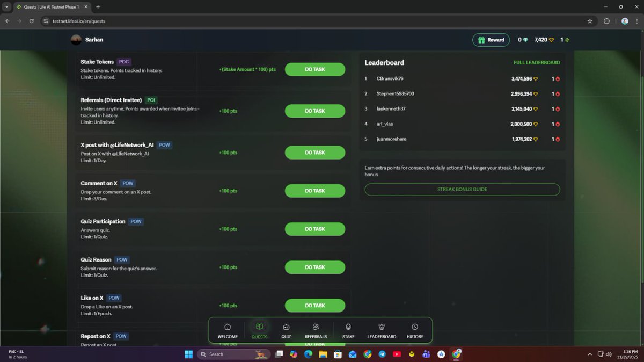The image size is (644, 362).
Task: Click the "(Stake Amount * 100) pts" text
Action: point(247,69)
